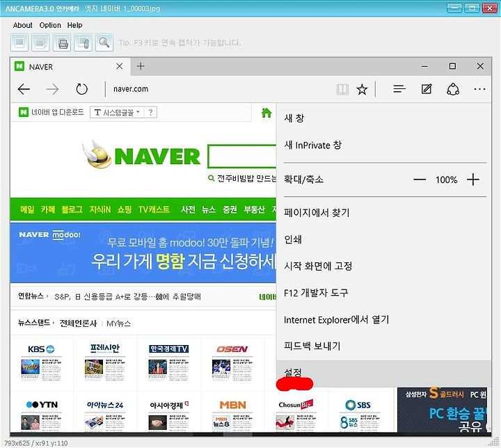Open 쇼핑 in the green nav bar
The image size is (501, 448).
point(125,209)
